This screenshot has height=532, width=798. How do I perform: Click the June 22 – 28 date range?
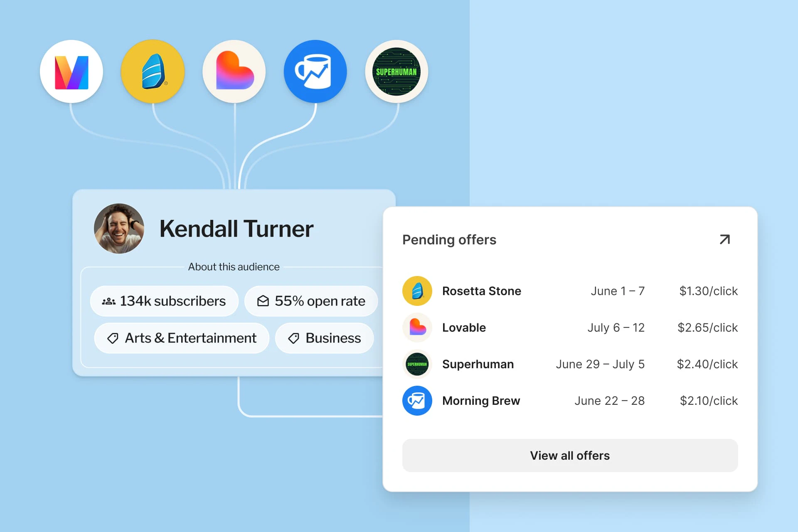pos(610,401)
